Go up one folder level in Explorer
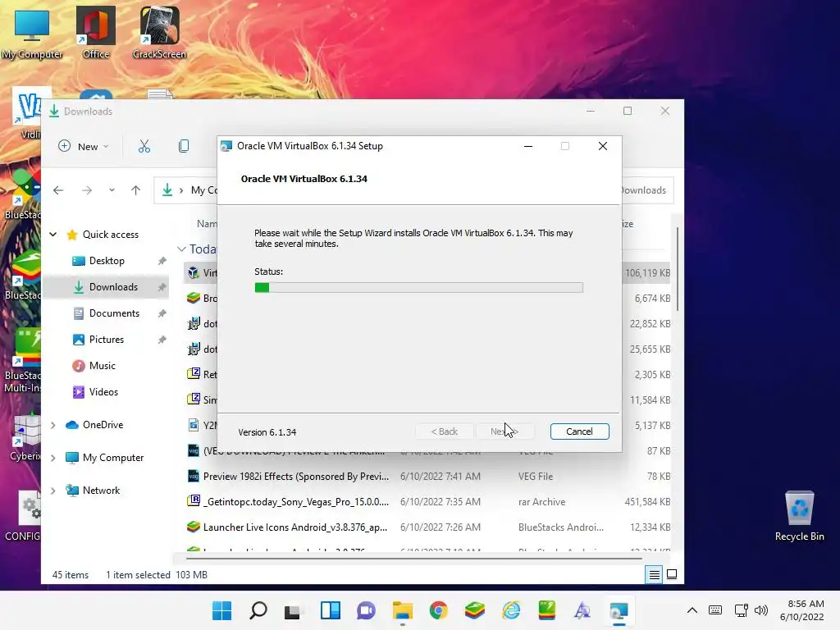Screen dimensions: 840x630 [135, 190]
